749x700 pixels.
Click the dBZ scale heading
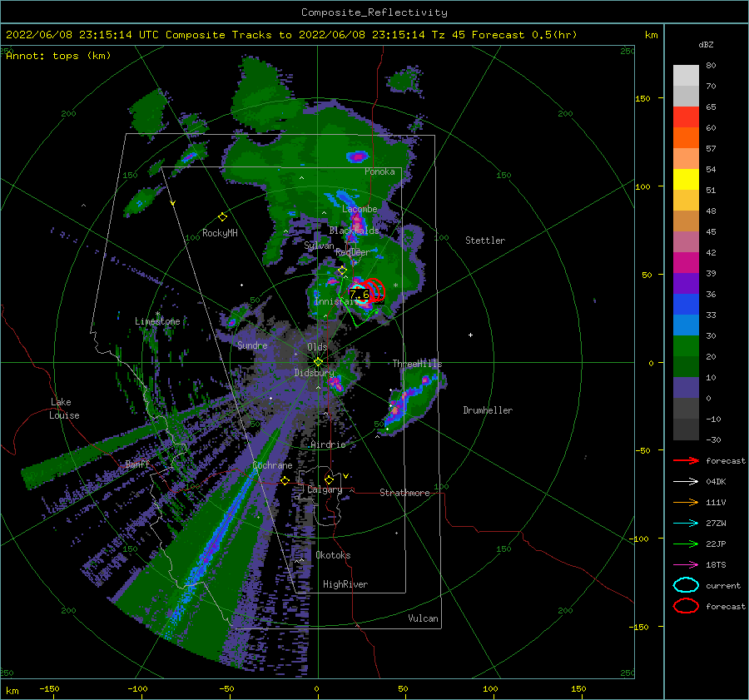click(706, 45)
